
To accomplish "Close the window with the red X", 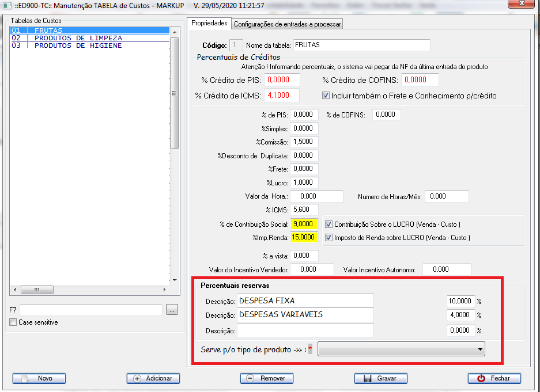I will point(523,5).
